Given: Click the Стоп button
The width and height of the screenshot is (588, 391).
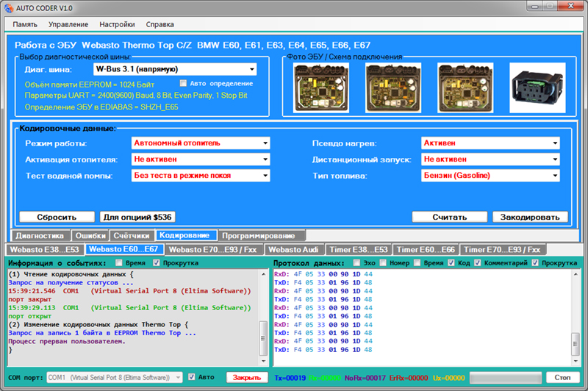Looking at the screenshot, I should [562, 378].
